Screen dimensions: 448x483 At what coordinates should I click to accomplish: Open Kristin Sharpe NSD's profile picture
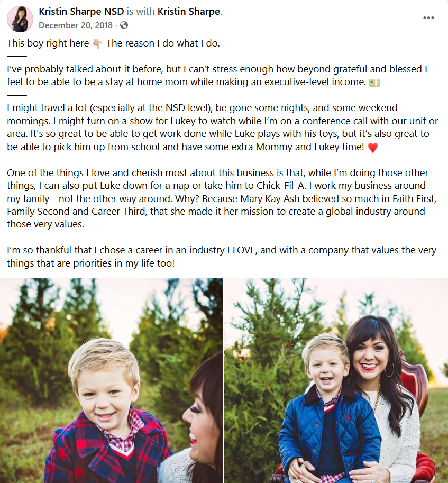tap(20, 19)
